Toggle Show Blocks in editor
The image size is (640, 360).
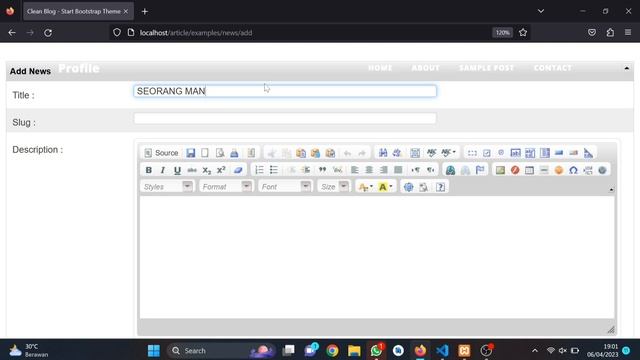[x=424, y=187]
